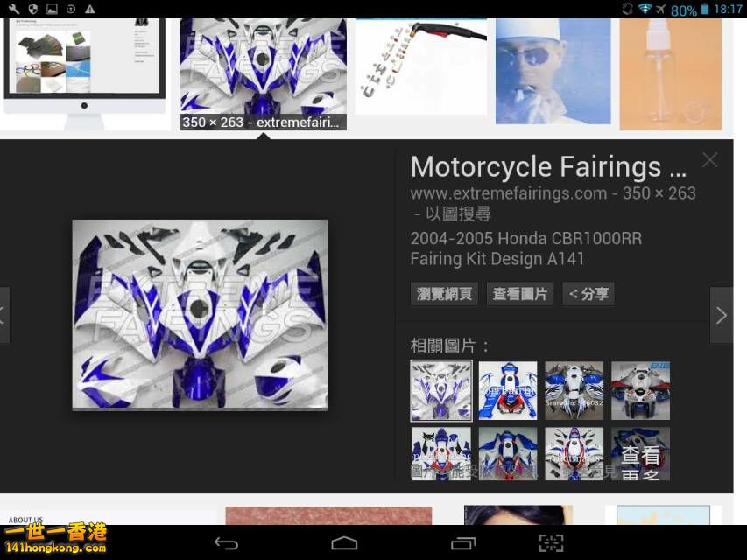Tap the battery icon
The width and height of the screenshot is (747, 560).
click(705, 9)
